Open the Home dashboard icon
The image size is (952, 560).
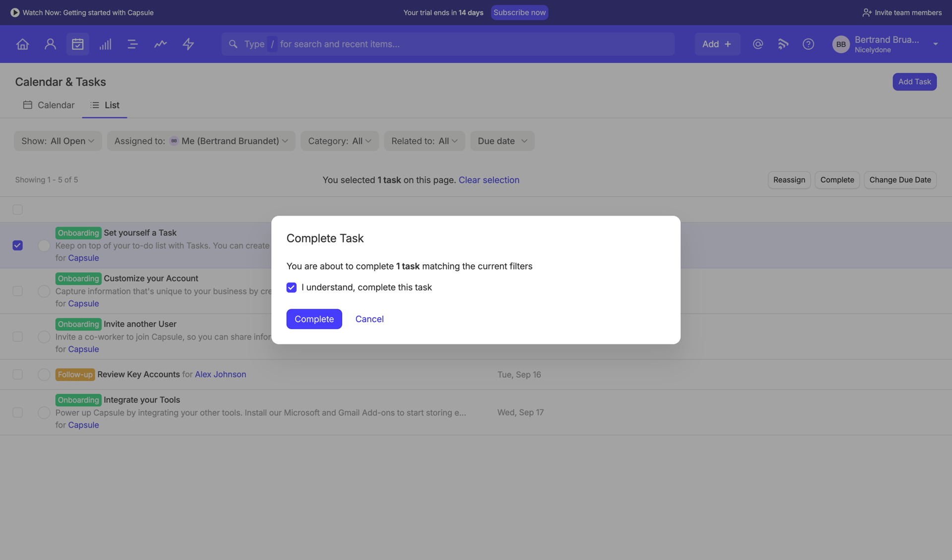(x=22, y=44)
